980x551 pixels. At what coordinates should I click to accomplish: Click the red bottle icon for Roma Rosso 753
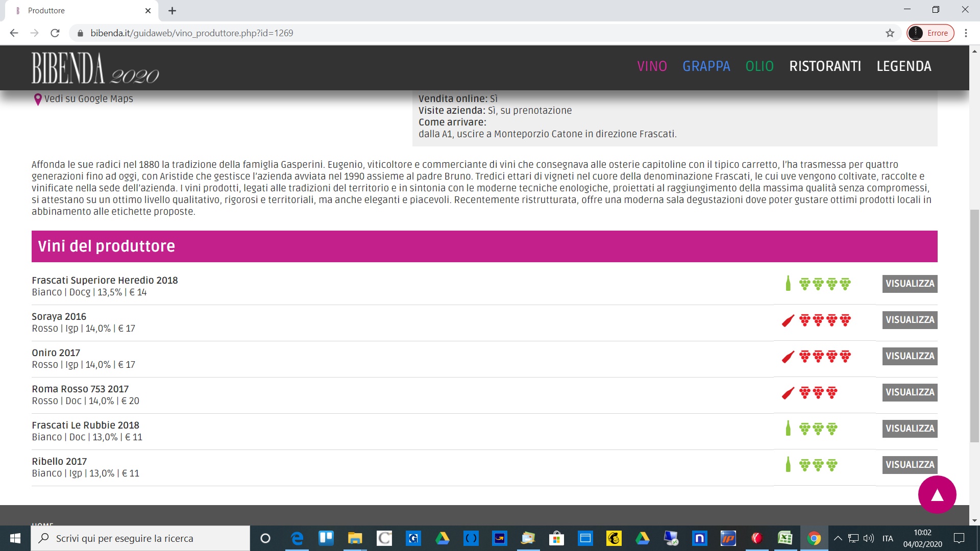(x=788, y=393)
